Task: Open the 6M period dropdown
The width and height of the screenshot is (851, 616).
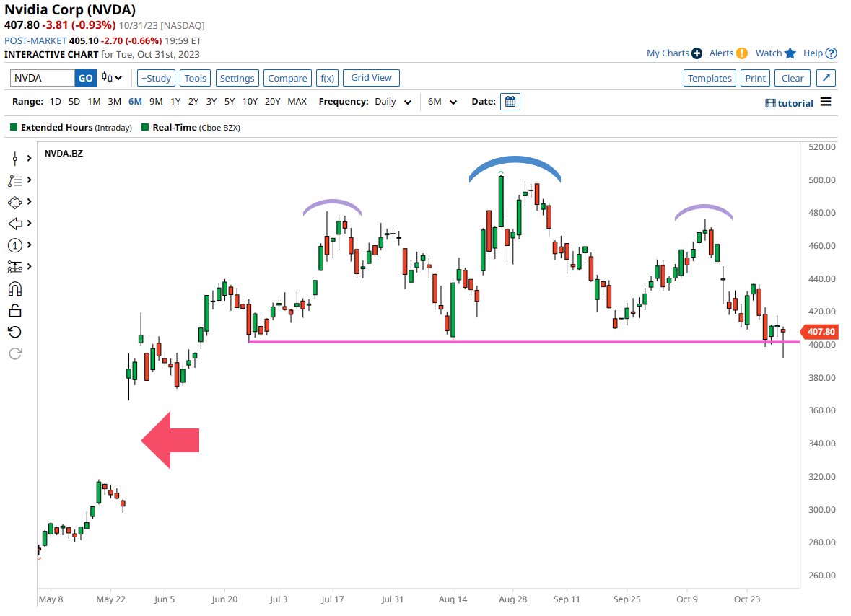Action: [x=442, y=102]
